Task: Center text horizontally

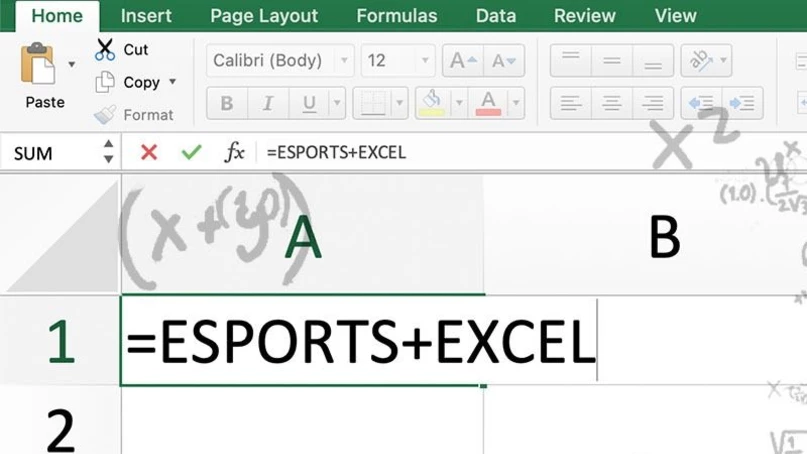Action: pyautogui.click(x=611, y=103)
